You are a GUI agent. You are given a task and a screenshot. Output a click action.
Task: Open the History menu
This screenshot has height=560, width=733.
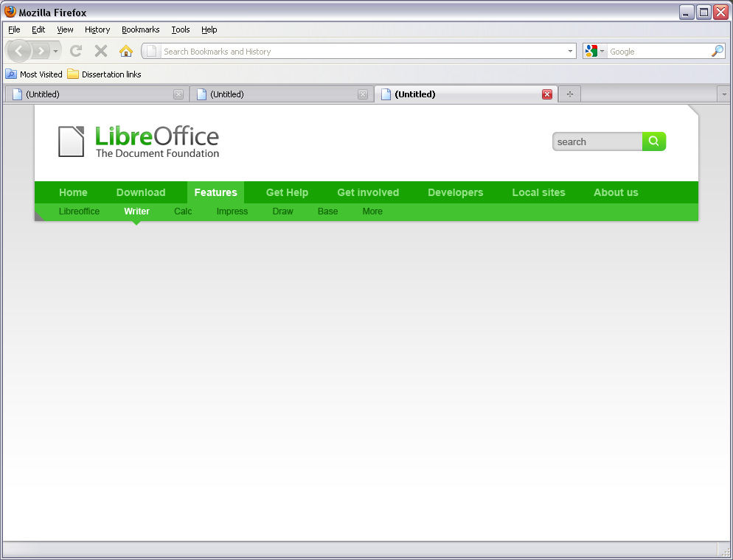(97, 29)
